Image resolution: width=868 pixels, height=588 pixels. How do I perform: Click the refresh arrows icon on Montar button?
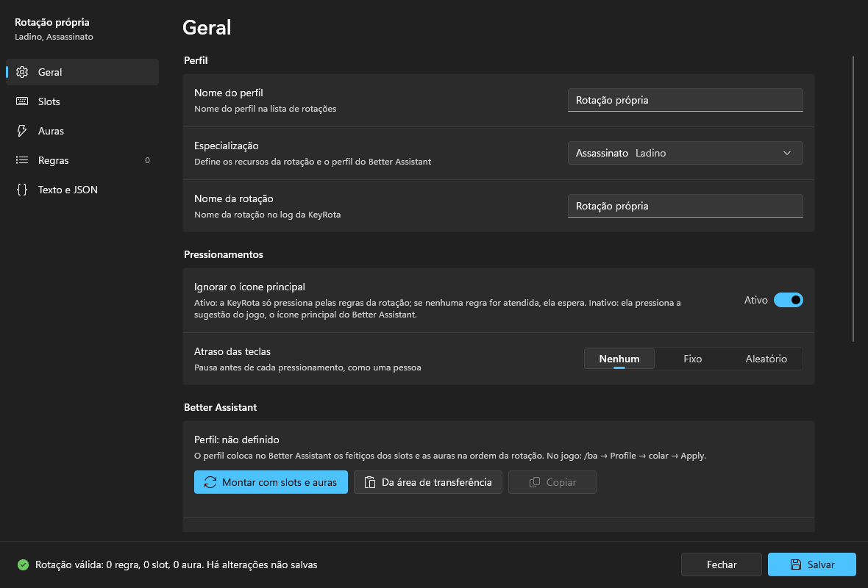tap(210, 482)
